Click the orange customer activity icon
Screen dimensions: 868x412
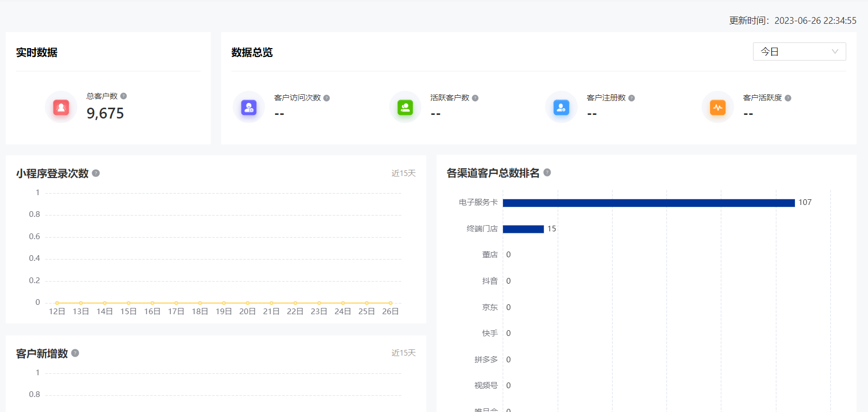point(718,107)
